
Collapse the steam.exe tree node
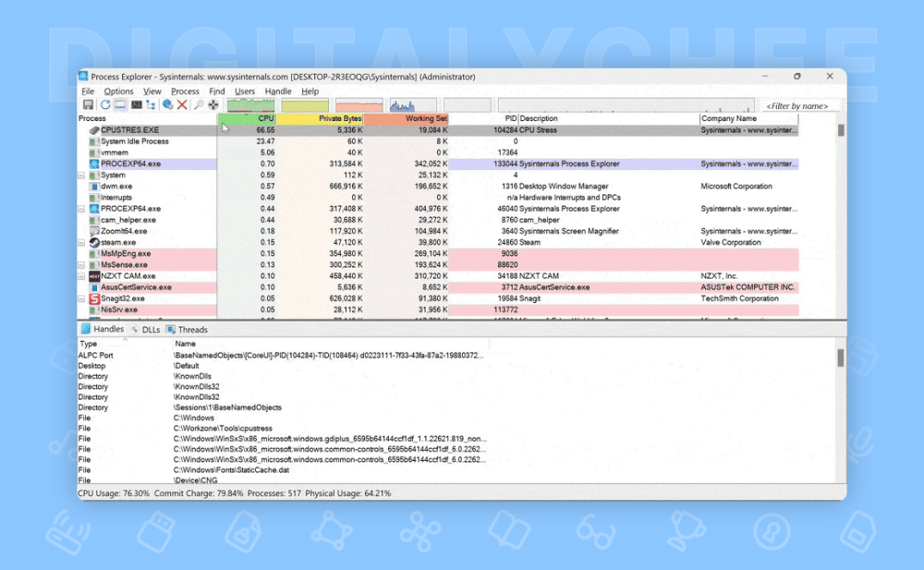[x=81, y=242]
